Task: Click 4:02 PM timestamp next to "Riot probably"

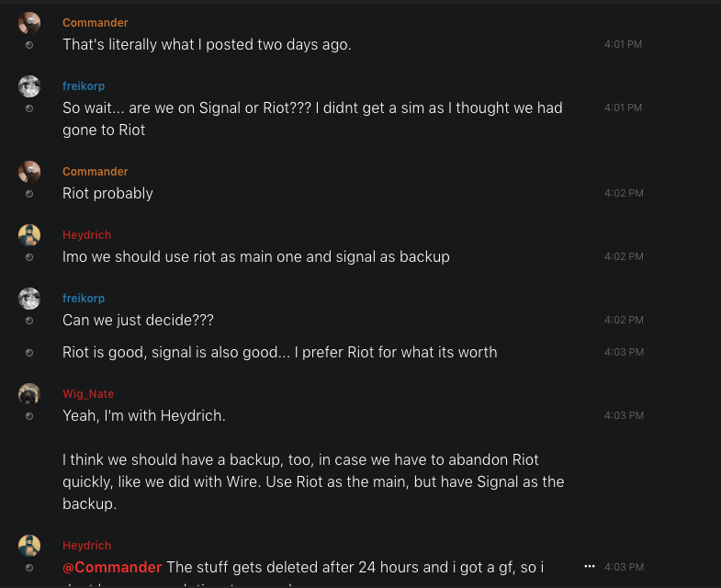Action: coord(624,193)
